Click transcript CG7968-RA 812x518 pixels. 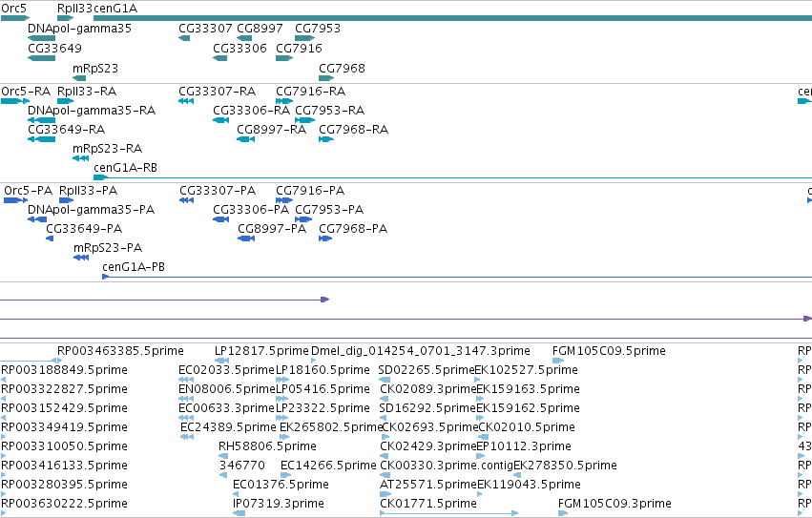326,139
